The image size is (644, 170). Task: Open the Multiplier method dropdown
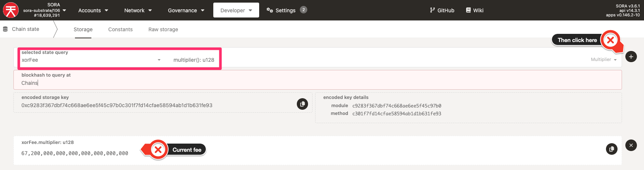click(x=603, y=60)
